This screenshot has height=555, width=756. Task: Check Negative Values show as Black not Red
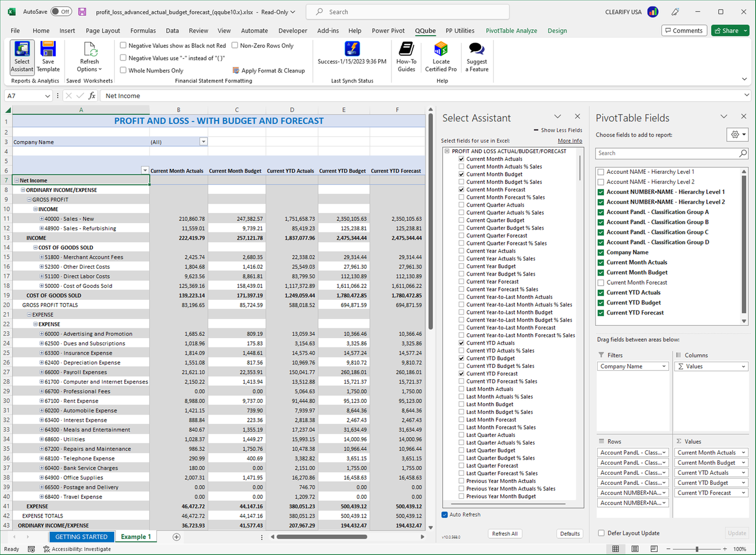(123, 45)
